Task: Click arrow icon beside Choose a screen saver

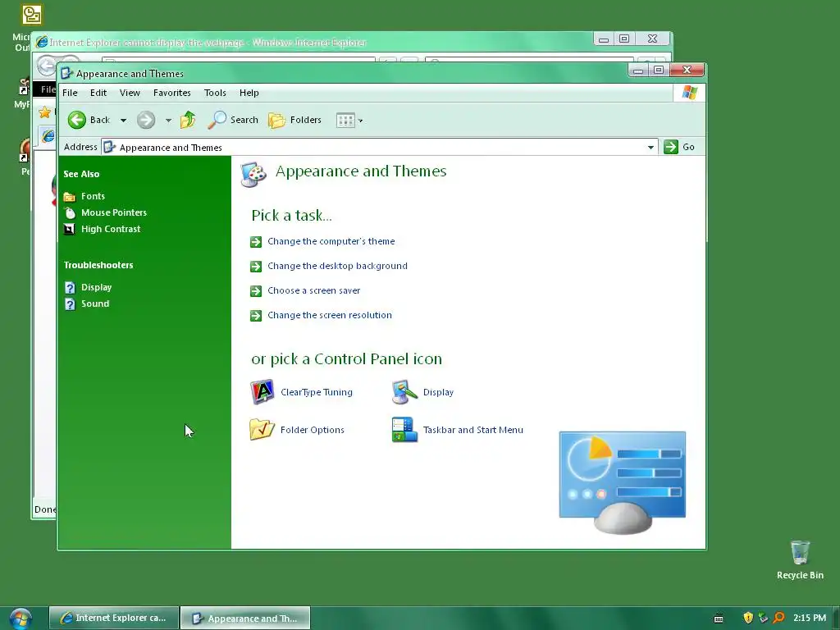Action: click(x=256, y=291)
